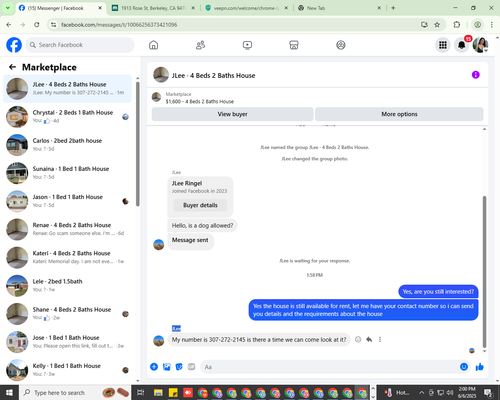
Task: Open the notifications bell icon
Action: click(462, 45)
